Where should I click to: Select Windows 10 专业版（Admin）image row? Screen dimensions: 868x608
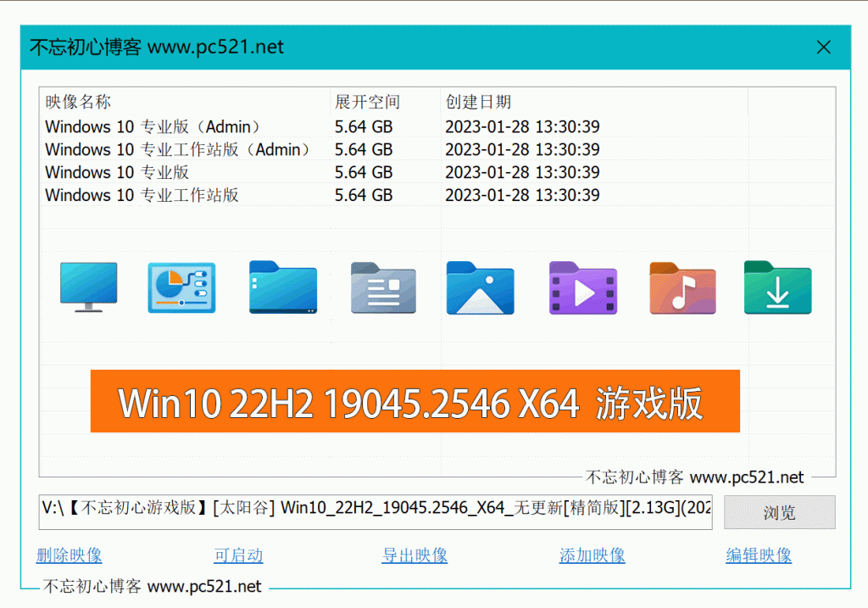coord(437,127)
